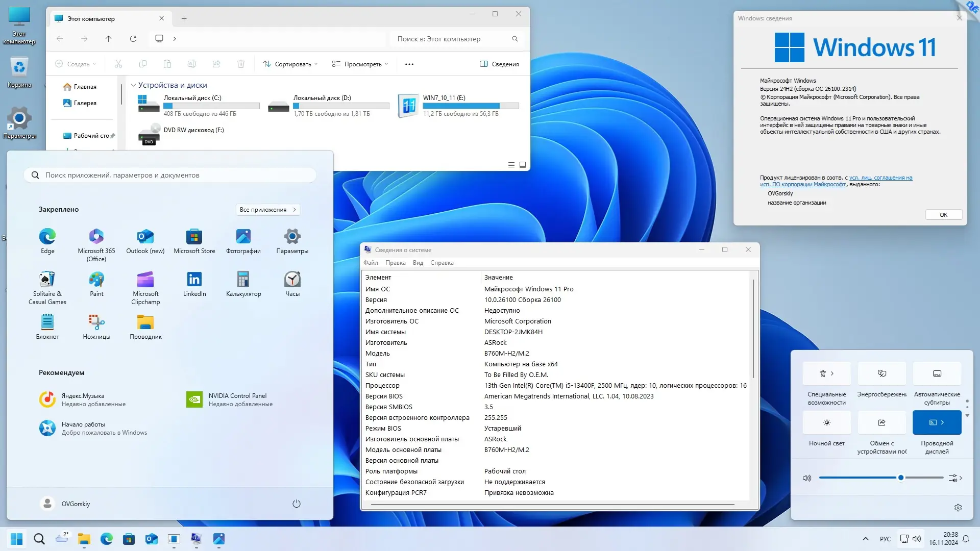Enable Энергосбережение in quick settings
The width and height of the screenshot is (980, 551).
pyautogui.click(x=881, y=373)
